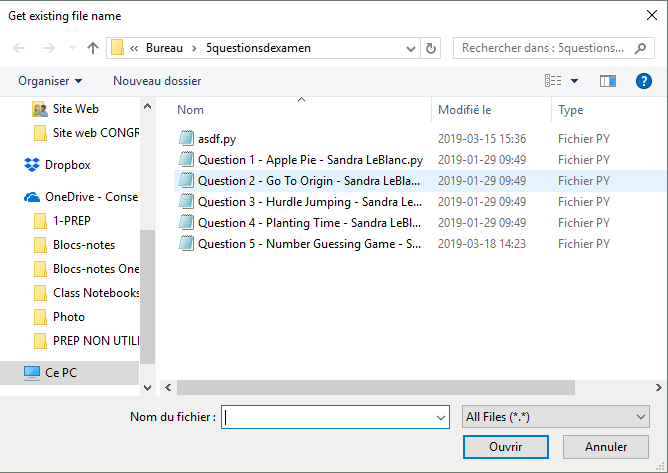668x473 pixels.
Task: Select the Blocs-notes folder
Action: click(x=84, y=245)
